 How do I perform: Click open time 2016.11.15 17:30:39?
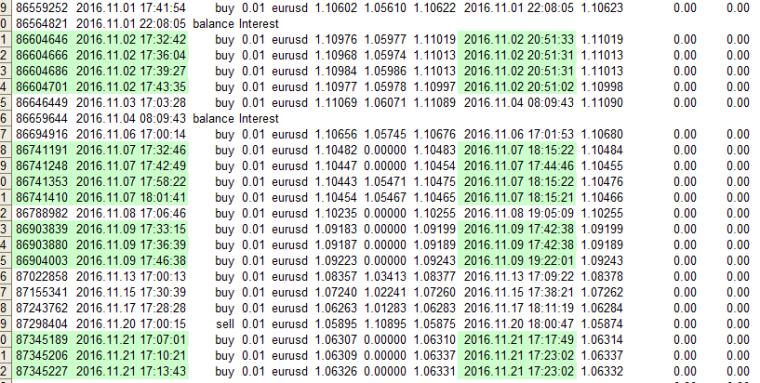131,292
